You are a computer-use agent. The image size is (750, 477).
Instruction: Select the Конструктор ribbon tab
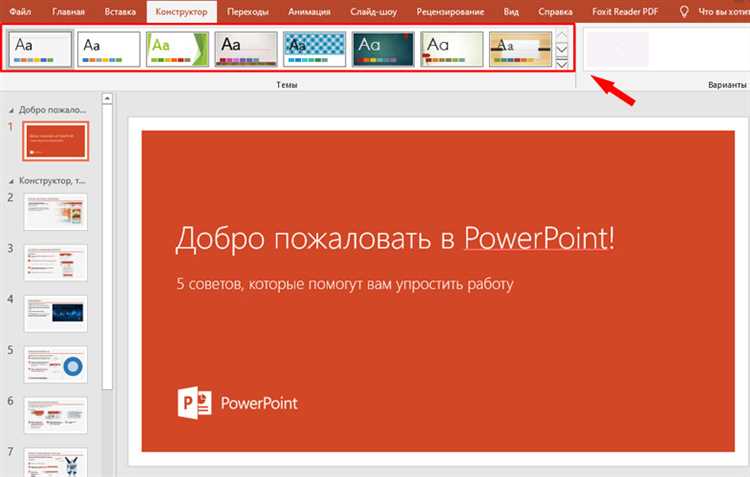pyautogui.click(x=181, y=11)
